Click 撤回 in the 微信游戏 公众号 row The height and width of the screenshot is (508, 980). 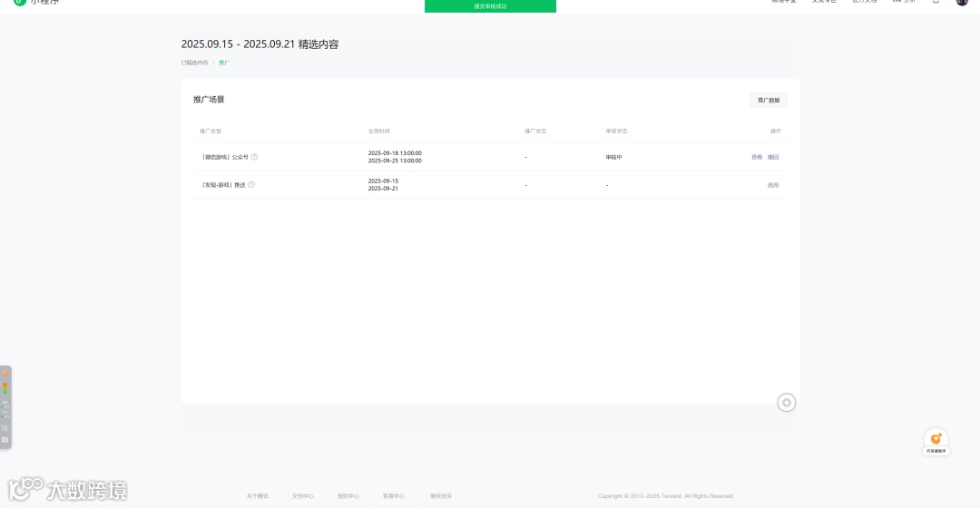pos(773,157)
